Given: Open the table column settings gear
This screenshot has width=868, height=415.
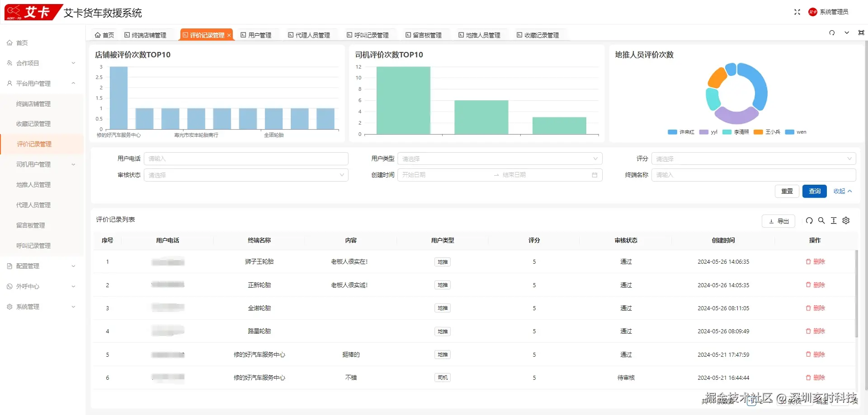Looking at the screenshot, I should point(846,220).
